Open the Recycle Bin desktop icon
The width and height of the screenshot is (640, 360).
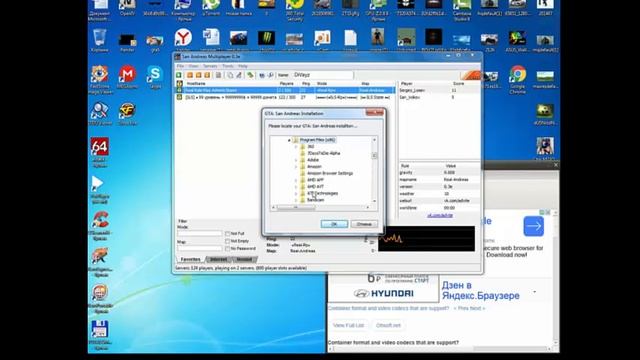[100, 40]
